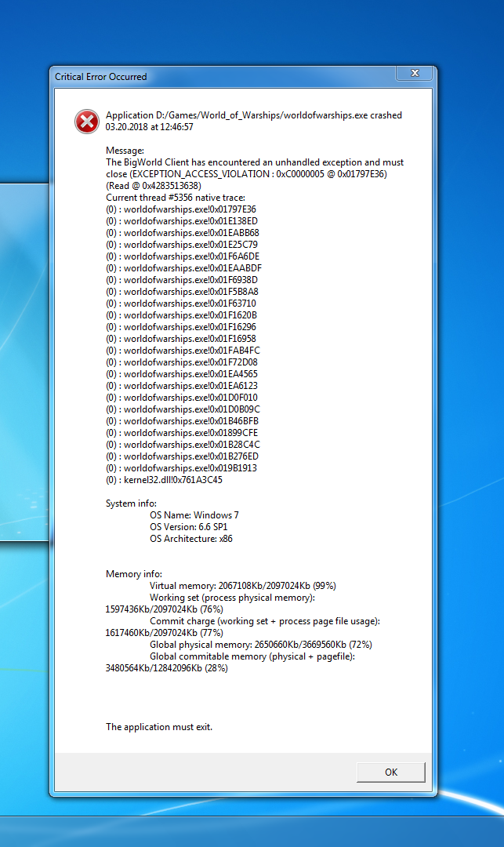Click the OS Architecture: x86 line
This screenshot has height=847, width=504.
pos(191,539)
